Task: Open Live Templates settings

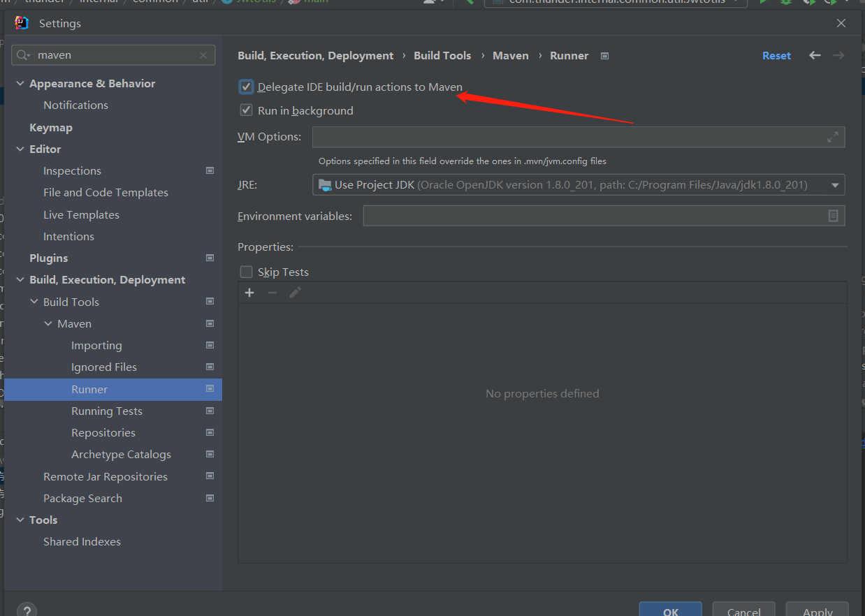Action: (x=81, y=214)
